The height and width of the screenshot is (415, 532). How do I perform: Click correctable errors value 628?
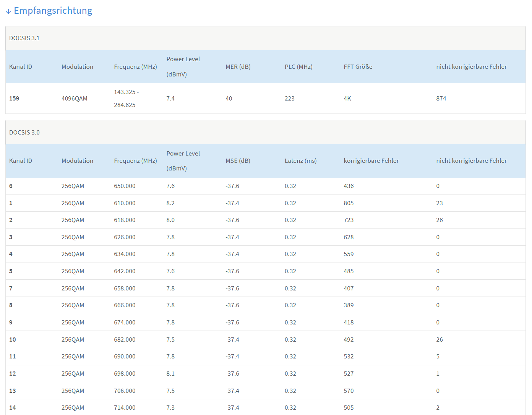coord(349,237)
